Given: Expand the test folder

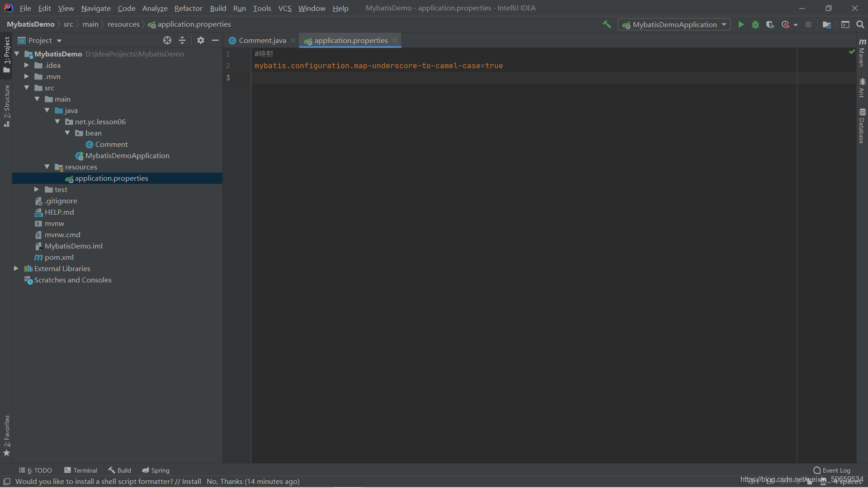Looking at the screenshot, I should click(x=37, y=189).
